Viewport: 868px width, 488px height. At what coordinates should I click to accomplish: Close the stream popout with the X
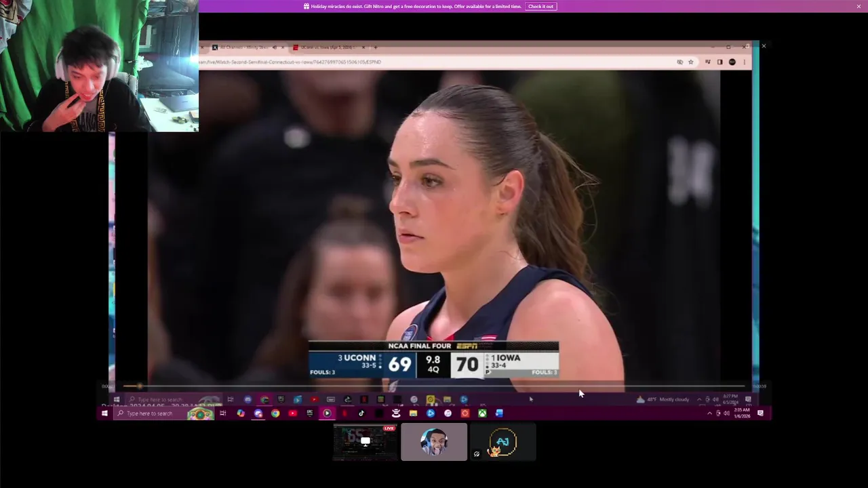pyautogui.click(x=764, y=46)
